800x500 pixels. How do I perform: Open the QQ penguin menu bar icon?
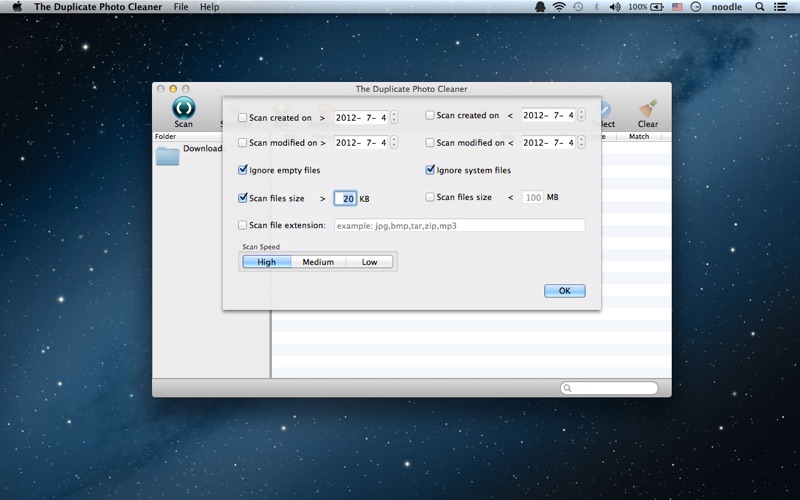coord(540,7)
